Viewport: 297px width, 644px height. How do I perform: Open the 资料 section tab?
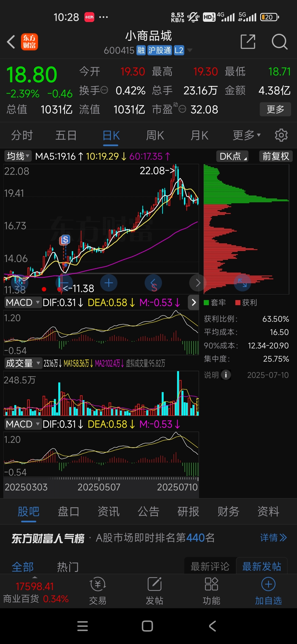pyautogui.click(x=268, y=512)
